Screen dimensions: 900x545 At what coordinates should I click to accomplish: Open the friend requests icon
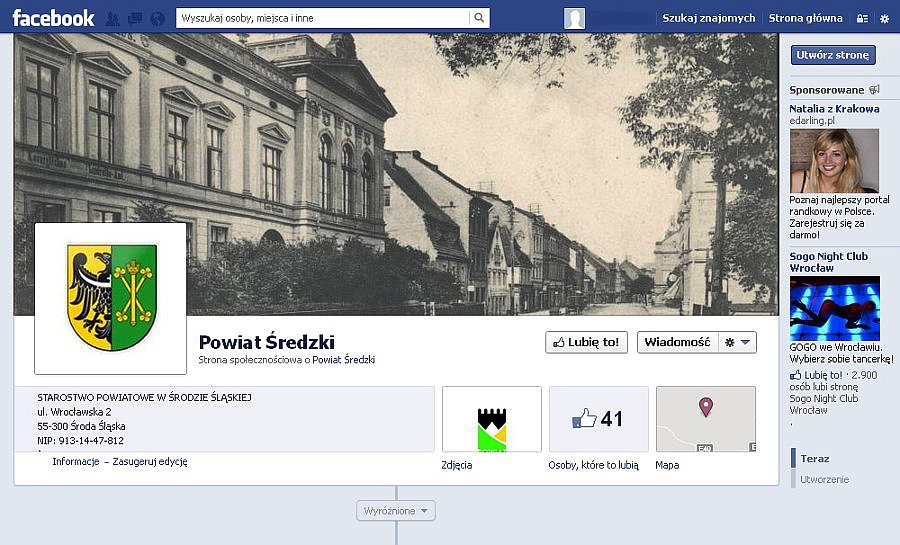(112, 19)
